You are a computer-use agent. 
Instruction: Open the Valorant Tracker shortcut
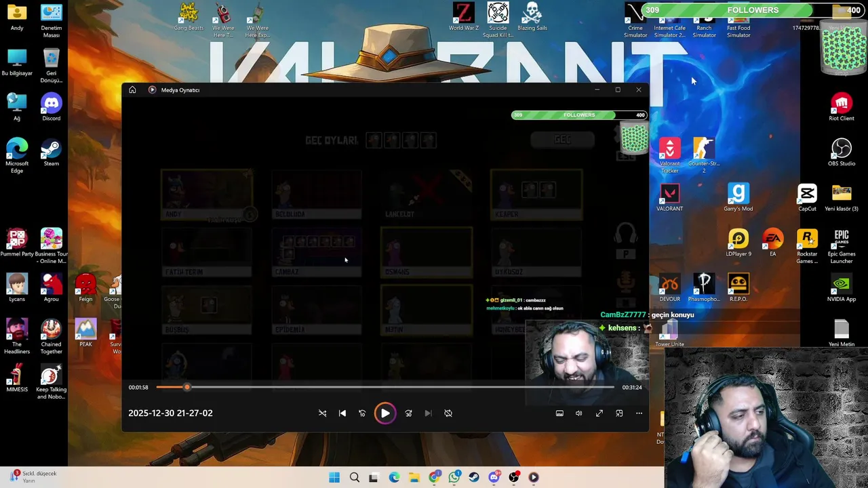(x=669, y=156)
